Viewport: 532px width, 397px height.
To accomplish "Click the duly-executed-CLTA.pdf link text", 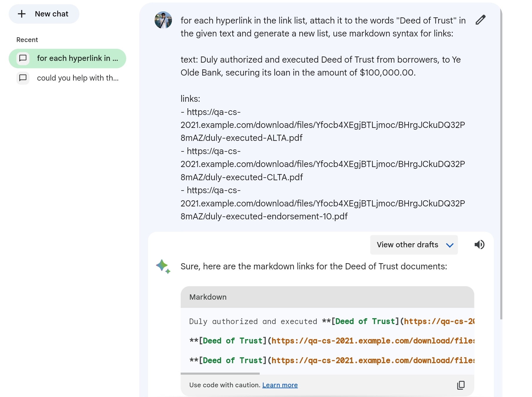I will pyautogui.click(x=323, y=164).
